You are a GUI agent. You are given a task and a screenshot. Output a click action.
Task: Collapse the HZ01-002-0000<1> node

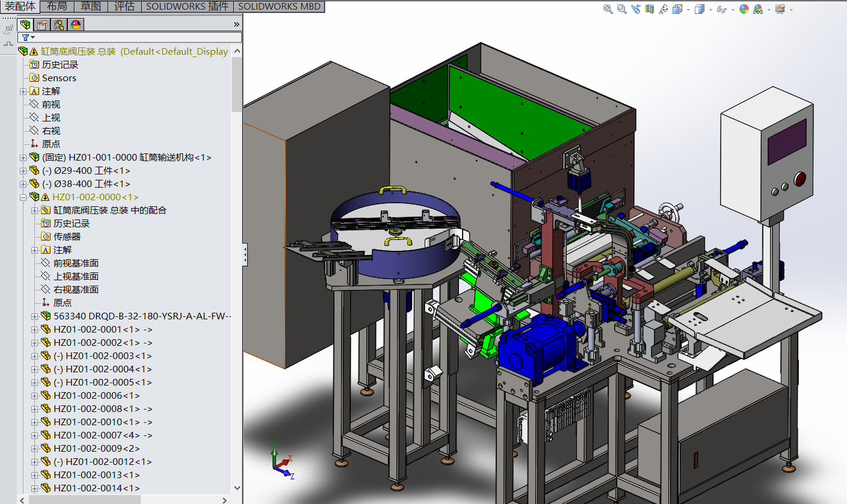click(23, 197)
